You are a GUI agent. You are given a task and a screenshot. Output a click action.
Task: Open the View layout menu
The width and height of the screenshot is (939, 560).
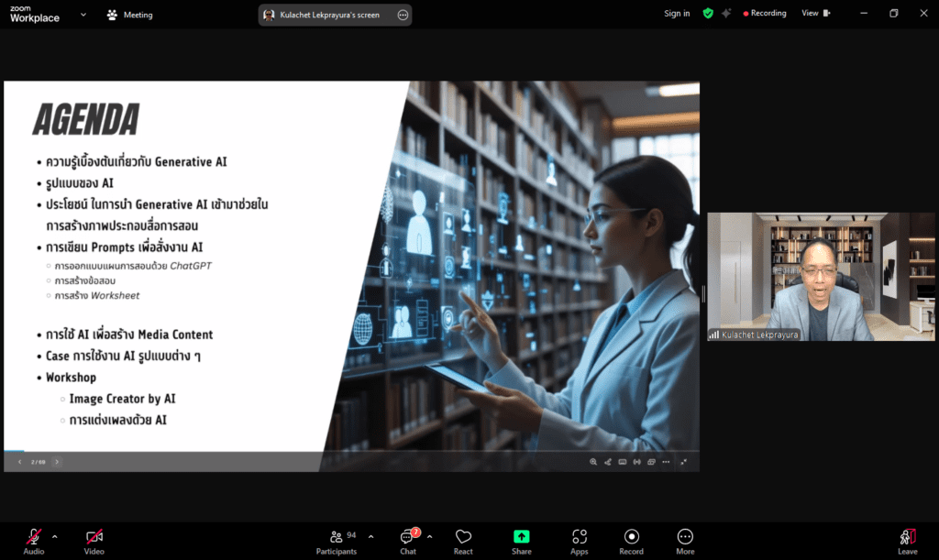[814, 14]
